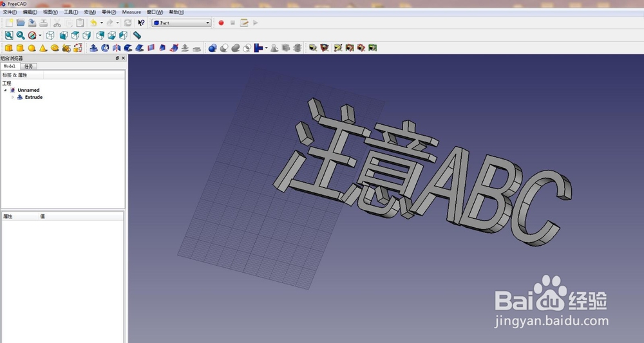644x343 pixels.
Task: Open the draw style dropdown arrow
Action: tap(40, 35)
